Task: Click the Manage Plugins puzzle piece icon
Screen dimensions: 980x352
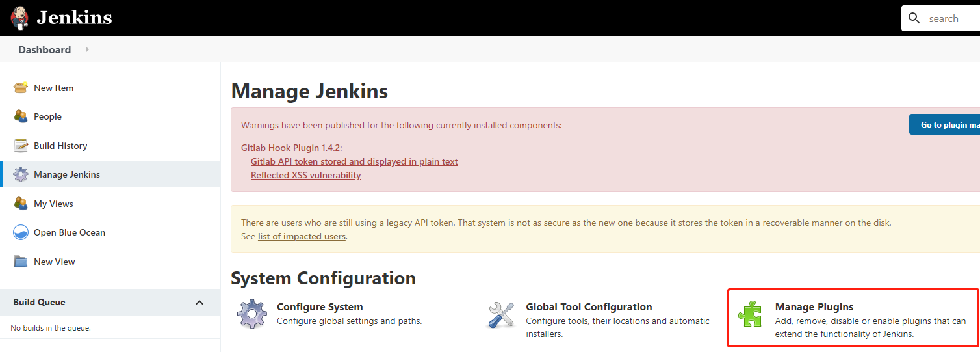Action: click(750, 314)
